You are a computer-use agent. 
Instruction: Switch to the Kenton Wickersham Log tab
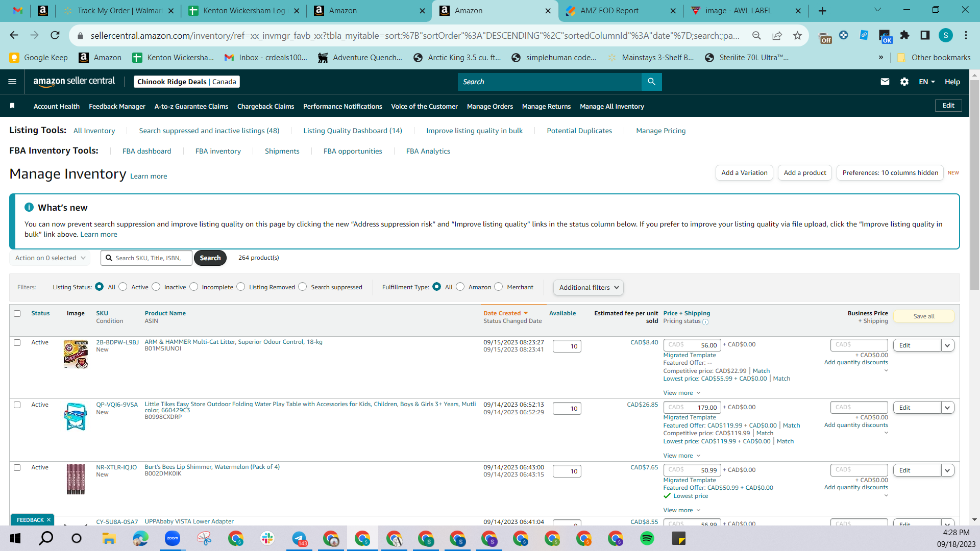244,11
